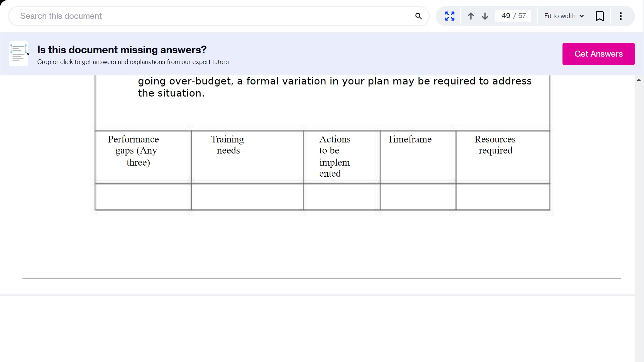Click the scrollbar up arrow
The width and height of the screenshot is (644, 362).
tap(639, 80)
